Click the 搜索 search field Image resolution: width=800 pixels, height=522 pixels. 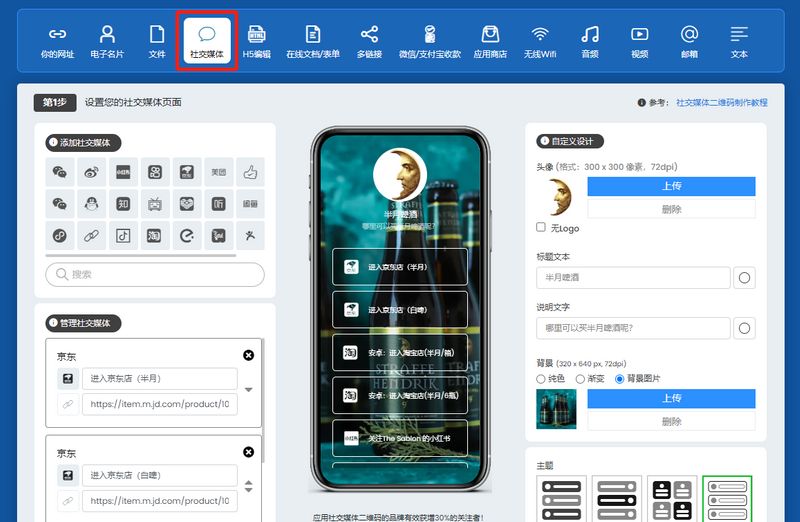click(155, 274)
